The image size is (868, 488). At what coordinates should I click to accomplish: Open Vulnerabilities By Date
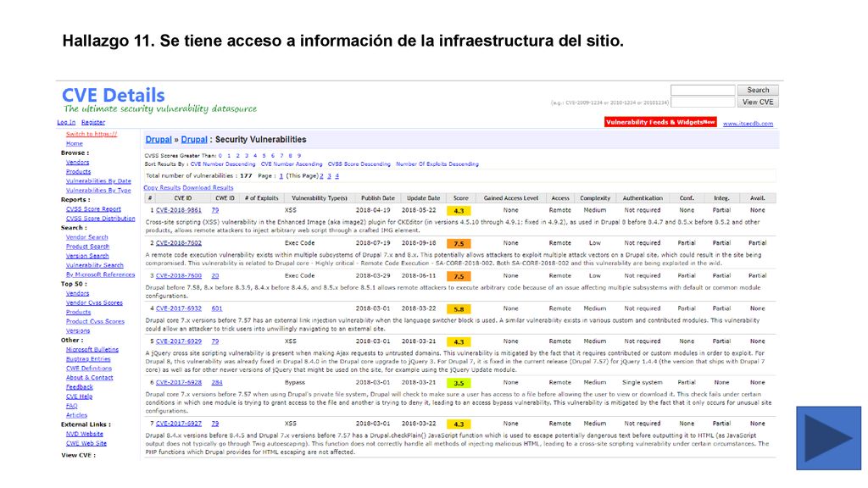tap(98, 181)
